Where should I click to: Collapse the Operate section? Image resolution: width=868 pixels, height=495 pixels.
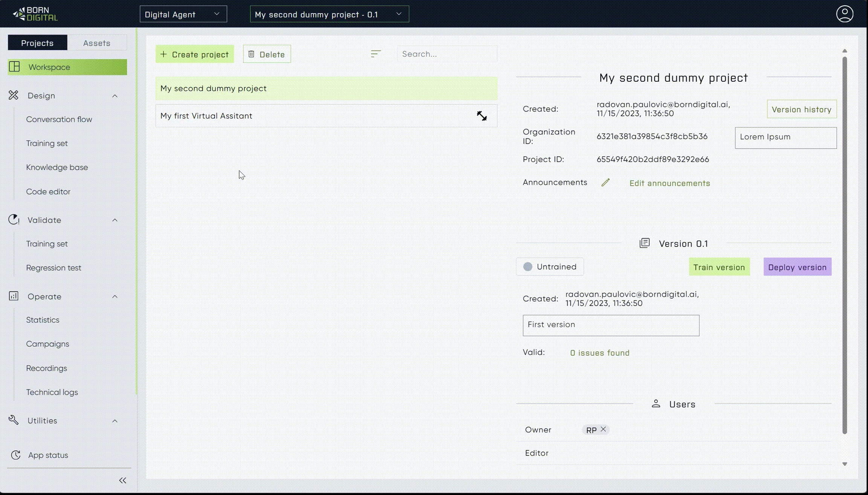click(115, 297)
